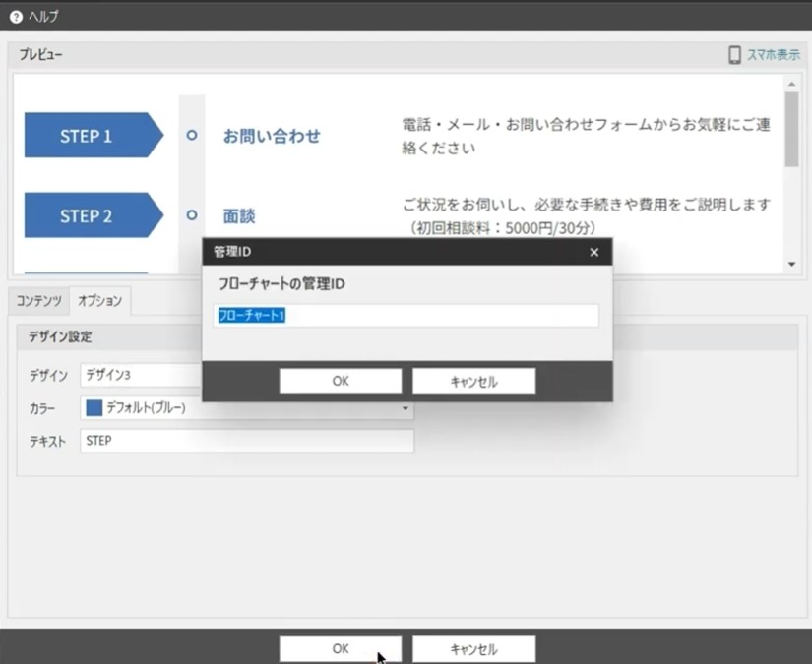
Task: Open the カラー dropdown arrow
Action: pos(405,408)
